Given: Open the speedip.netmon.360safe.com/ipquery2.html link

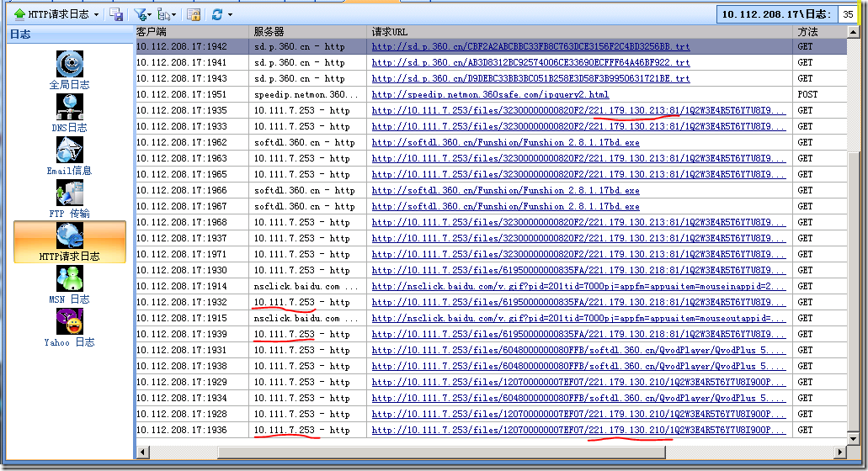Looking at the screenshot, I should pos(490,94).
